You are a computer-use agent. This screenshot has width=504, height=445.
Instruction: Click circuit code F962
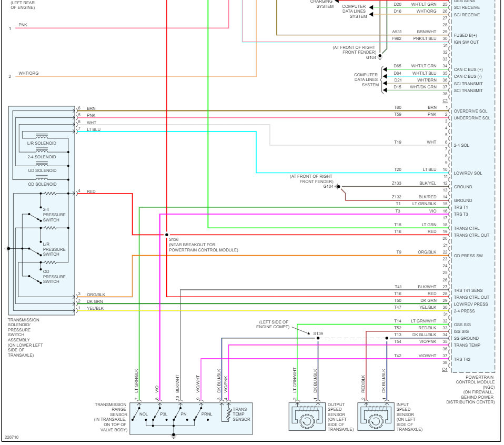pos(396,38)
